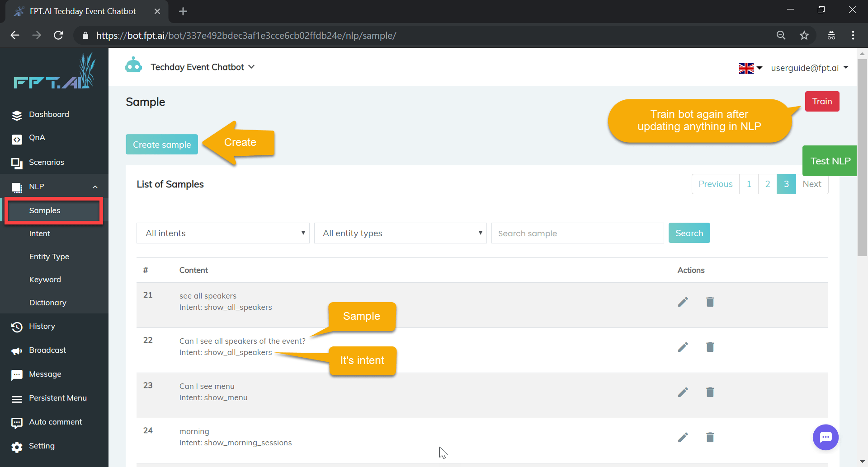
Task: Click the site lock icon
Action: coord(85,35)
